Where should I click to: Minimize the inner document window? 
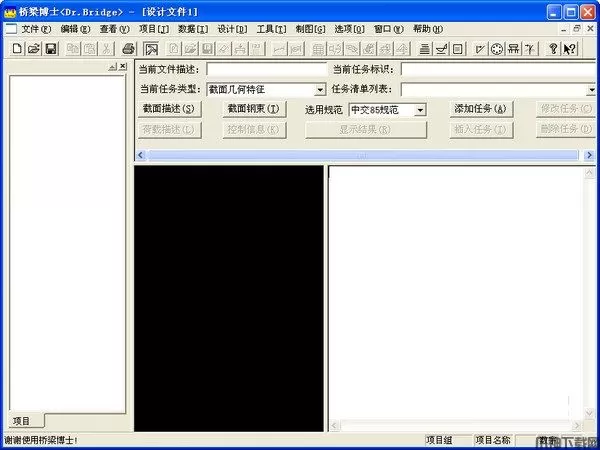click(563, 29)
